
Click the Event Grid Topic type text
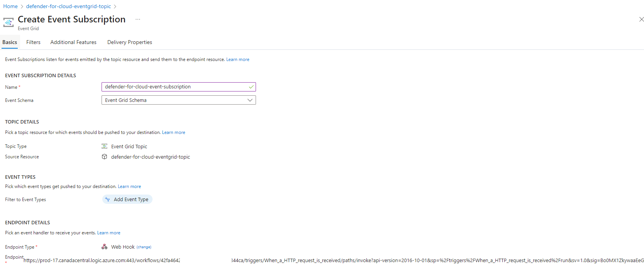[129, 146]
